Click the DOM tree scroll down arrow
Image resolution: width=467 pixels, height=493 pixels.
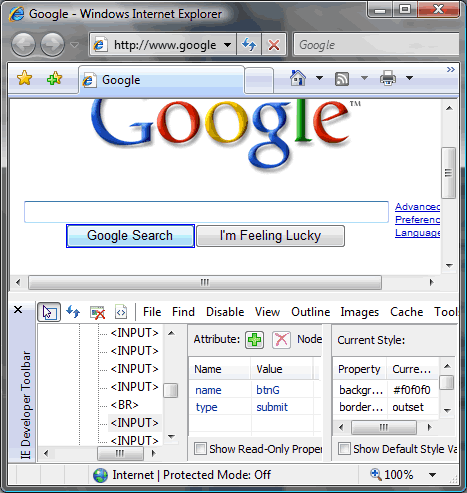pyautogui.click(x=171, y=436)
